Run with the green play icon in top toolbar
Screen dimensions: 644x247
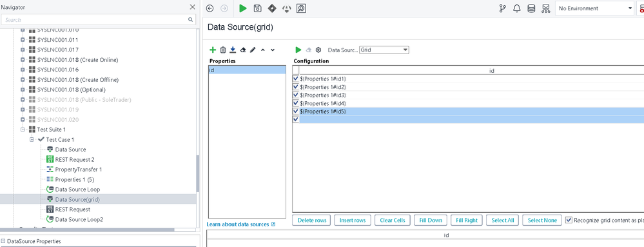(x=243, y=8)
